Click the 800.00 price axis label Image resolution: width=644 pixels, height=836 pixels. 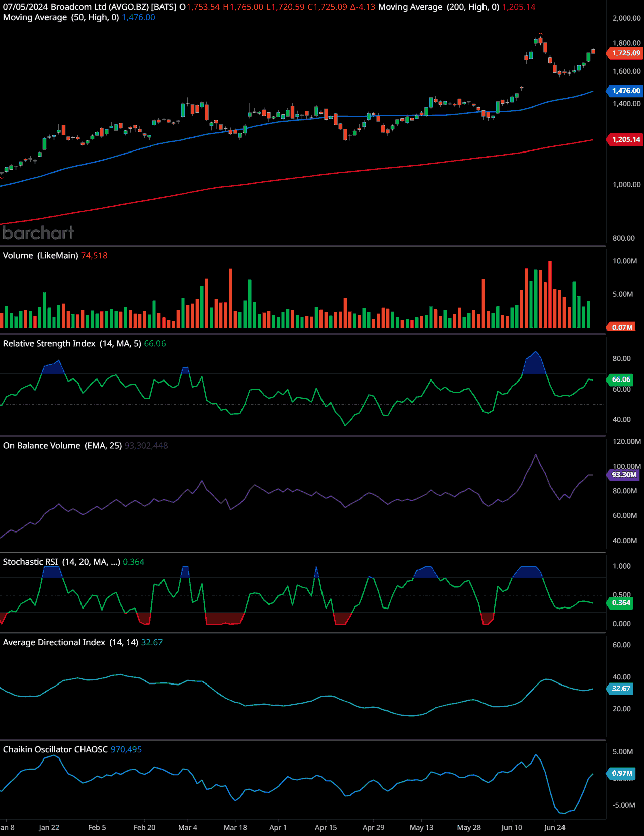pos(624,238)
